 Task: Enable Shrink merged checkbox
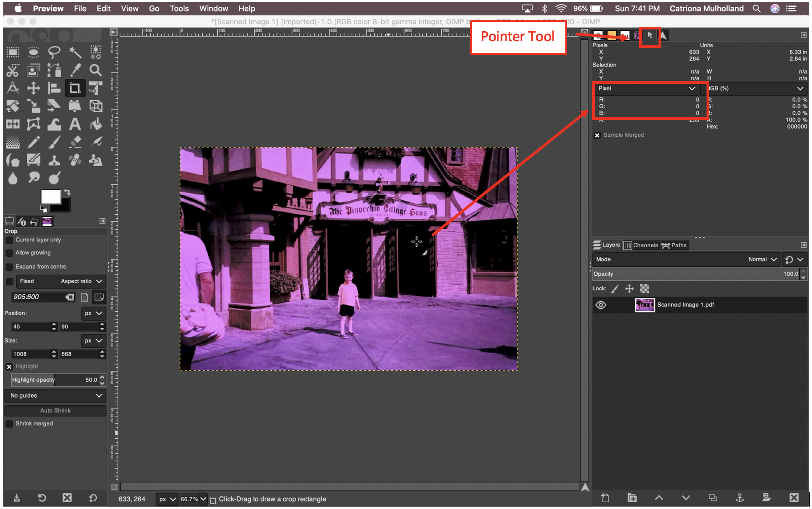[9, 424]
